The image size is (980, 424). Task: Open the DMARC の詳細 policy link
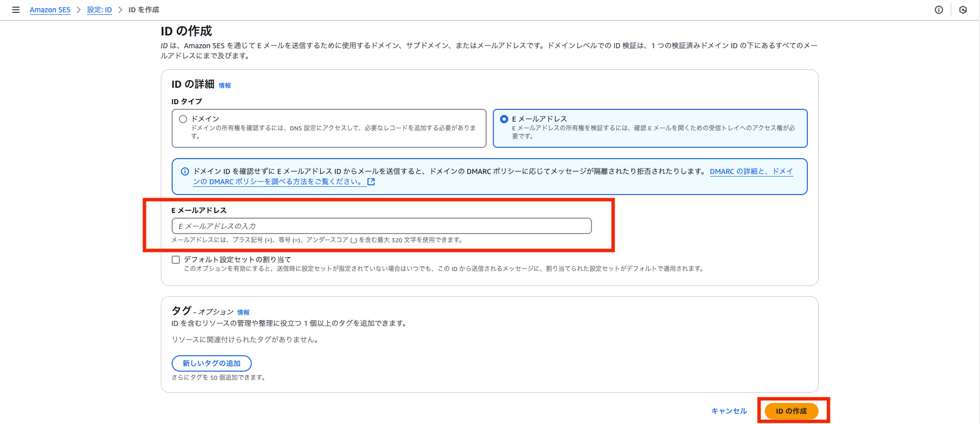751,171
